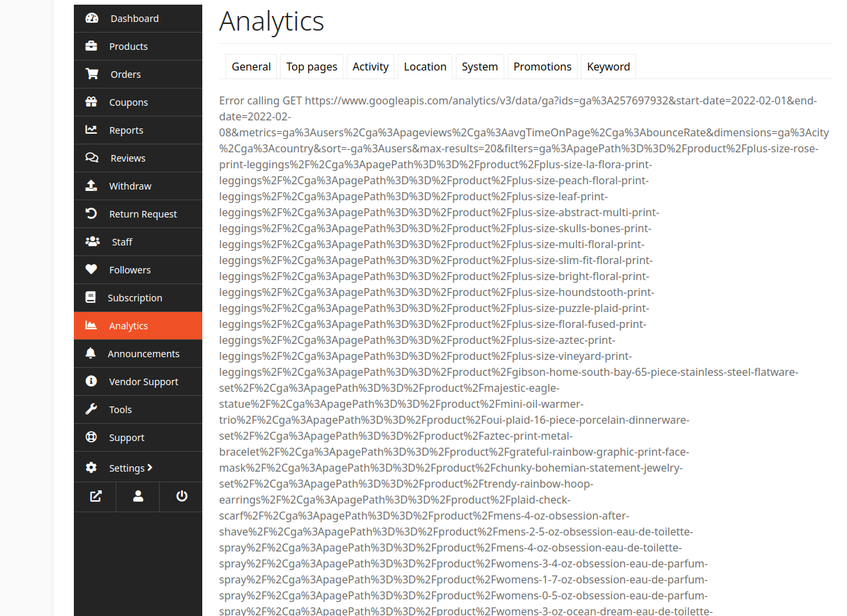Open the Orders menu link
847x616 pixels.
[x=138, y=75]
